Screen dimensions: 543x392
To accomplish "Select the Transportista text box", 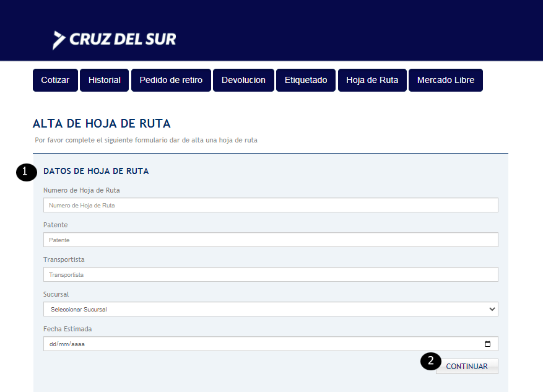I will coord(271,274).
